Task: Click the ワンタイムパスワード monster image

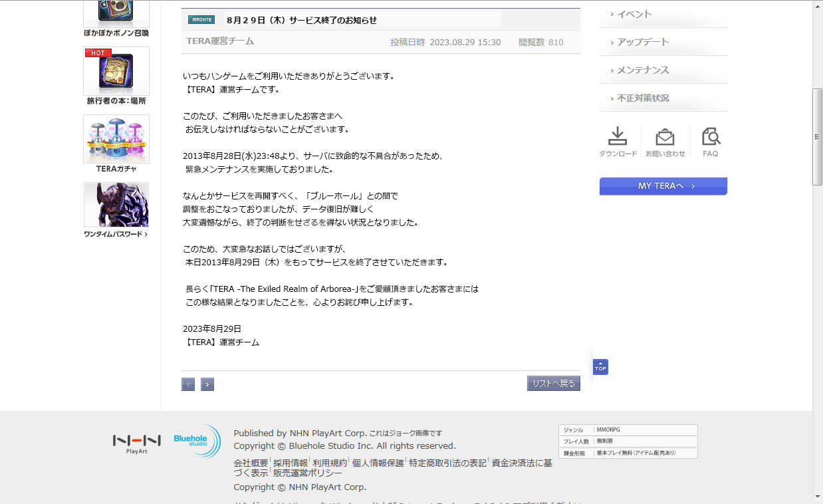Action: [x=116, y=205]
